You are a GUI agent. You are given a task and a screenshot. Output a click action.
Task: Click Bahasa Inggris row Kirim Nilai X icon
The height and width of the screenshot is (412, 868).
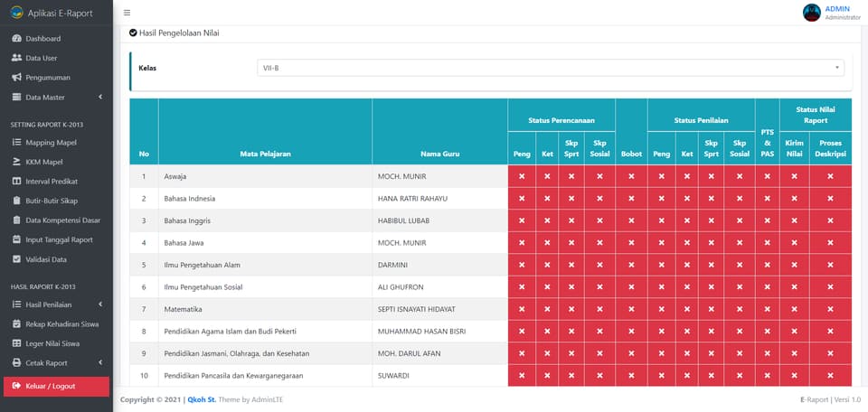click(795, 220)
